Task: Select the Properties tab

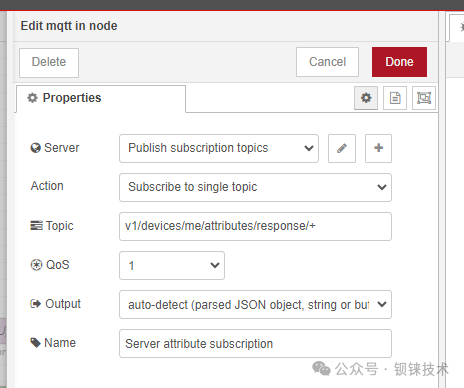Action: coord(101,98)
